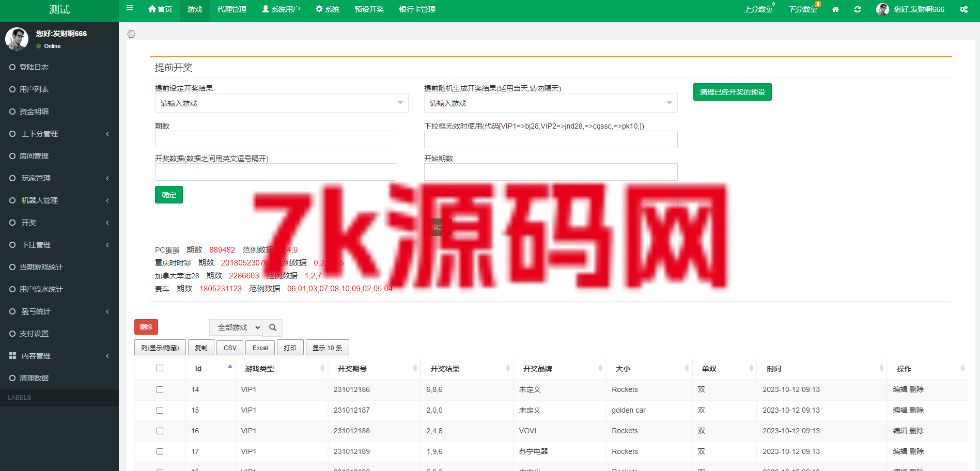Open the 提前设定开奖结果 game dropdown
The height and width of the screenshot is (471, 980).
point(282,103)
